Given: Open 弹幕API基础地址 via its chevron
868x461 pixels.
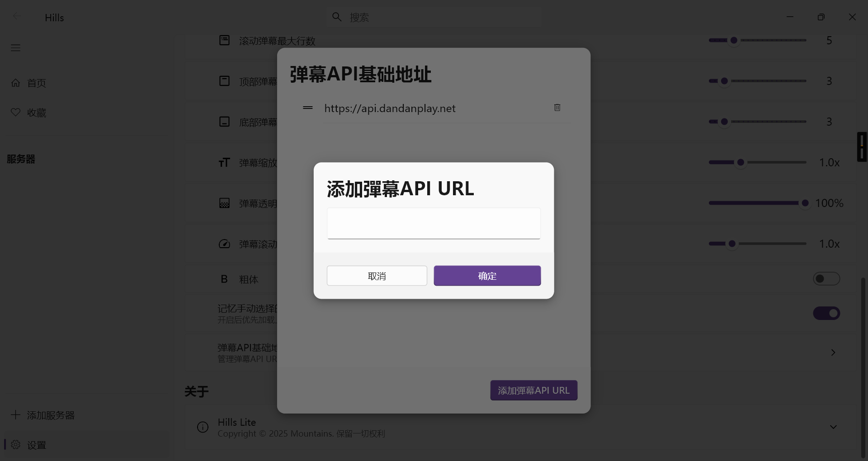Looking at the screenshot, I should click(833, 353).
